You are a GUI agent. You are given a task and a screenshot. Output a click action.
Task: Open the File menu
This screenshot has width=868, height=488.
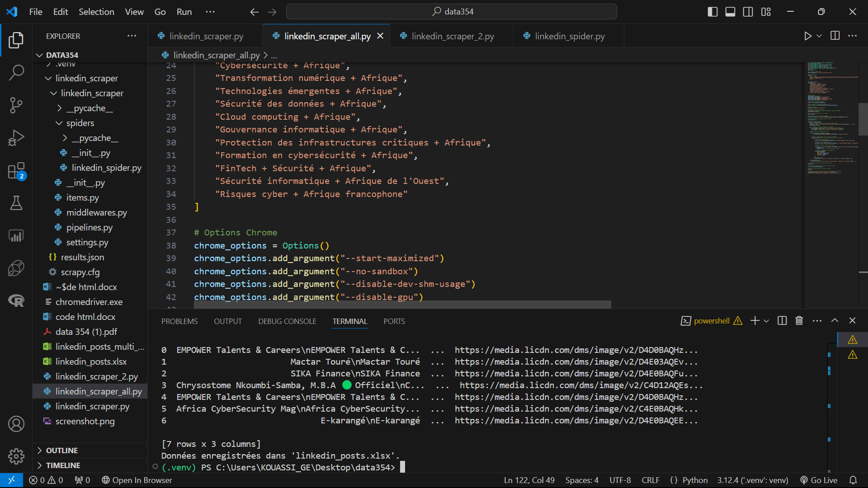point(36,12)
